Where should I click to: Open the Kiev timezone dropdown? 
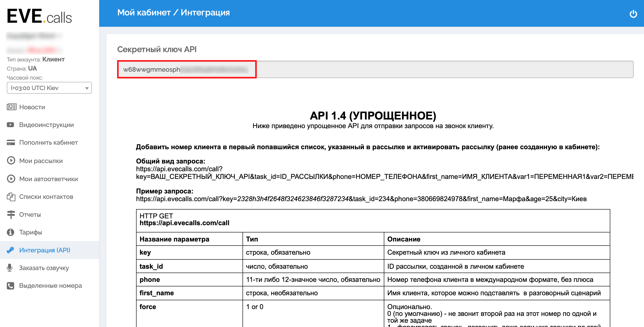(49, 88)
